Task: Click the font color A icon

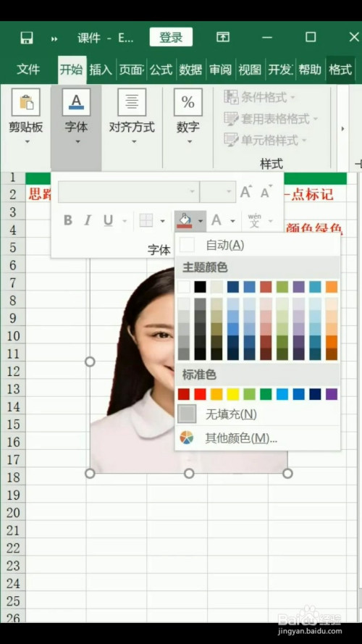Action: click(x=216, y=220)
